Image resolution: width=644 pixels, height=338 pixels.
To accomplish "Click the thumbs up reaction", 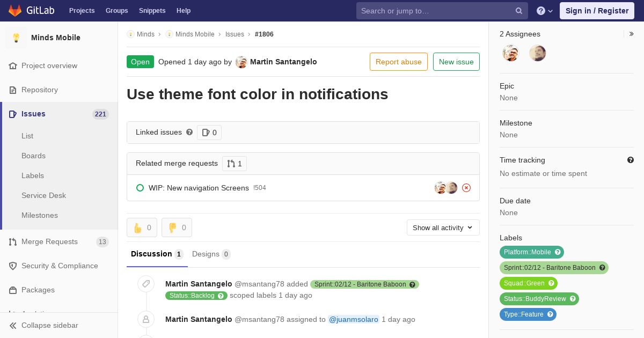I will tap(142, 227).
